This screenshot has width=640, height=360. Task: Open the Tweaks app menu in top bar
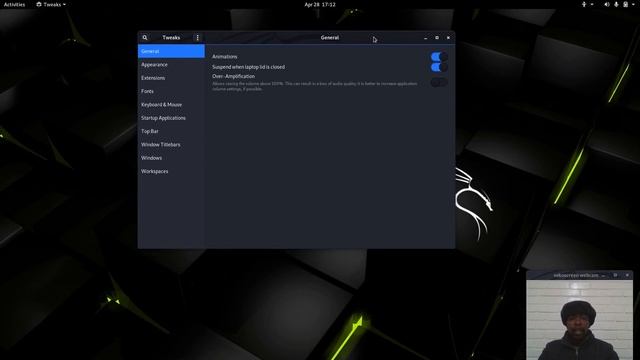click(51, 4)
